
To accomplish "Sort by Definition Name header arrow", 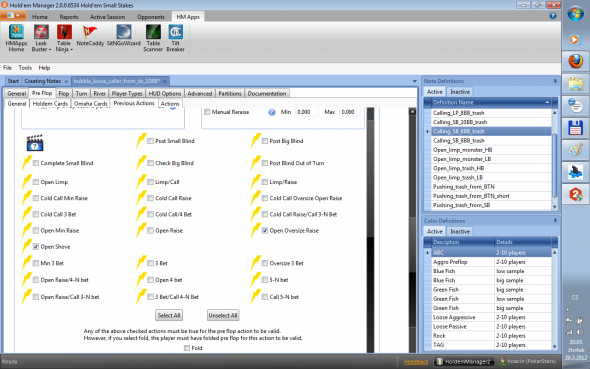I will point(547,102).
